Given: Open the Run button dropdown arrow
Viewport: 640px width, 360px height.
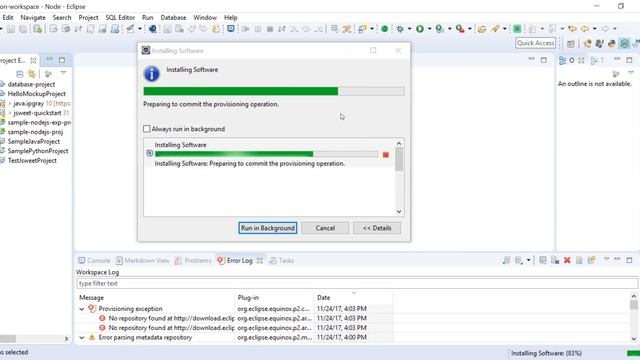Looking at the screenshot, I should pos(429,29).
